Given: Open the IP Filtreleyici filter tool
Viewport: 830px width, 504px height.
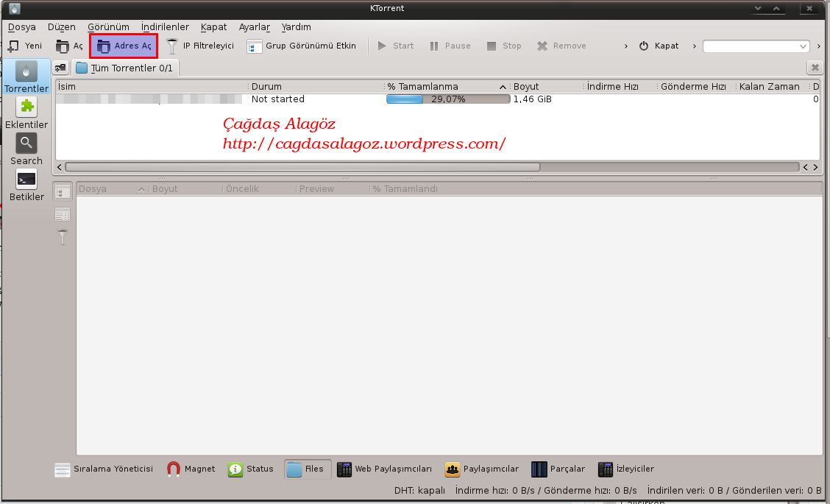Looking at the screenshot, I should (x=200, y=46).
